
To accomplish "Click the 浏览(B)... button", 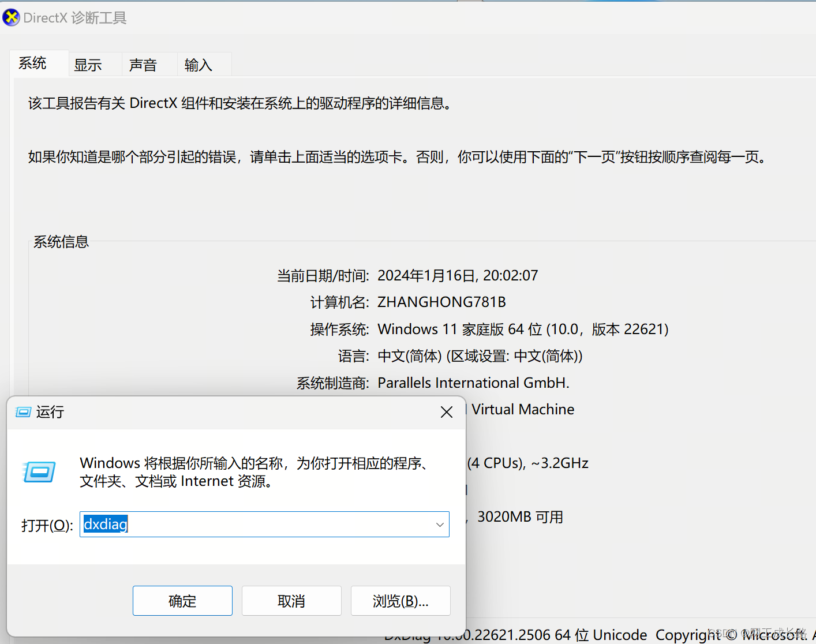I will tap(400, 601).
